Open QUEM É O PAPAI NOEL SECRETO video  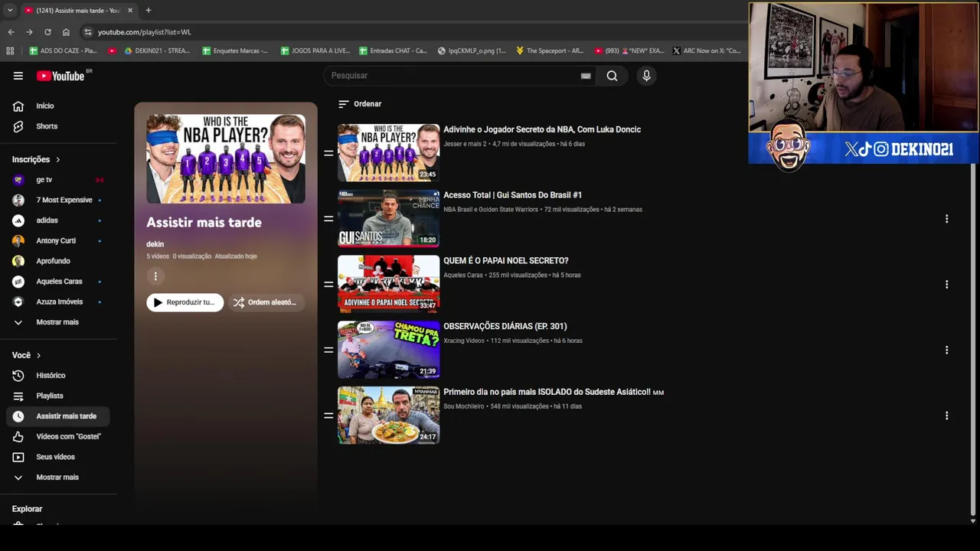[506, 261]
